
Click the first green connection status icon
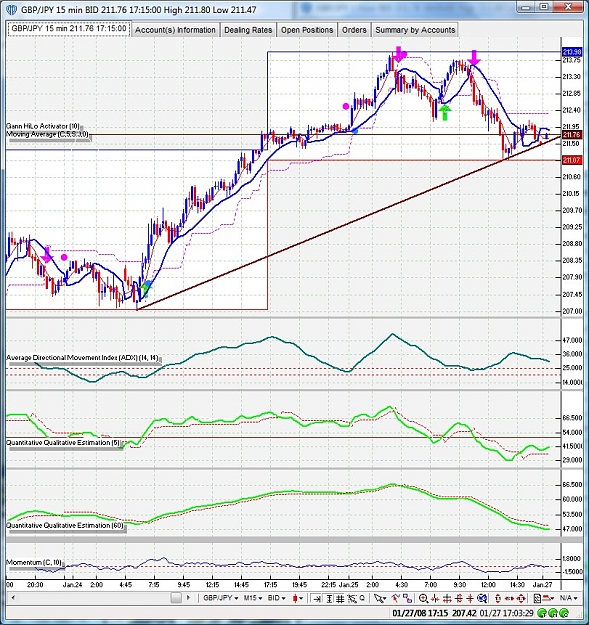pos(542,613)
